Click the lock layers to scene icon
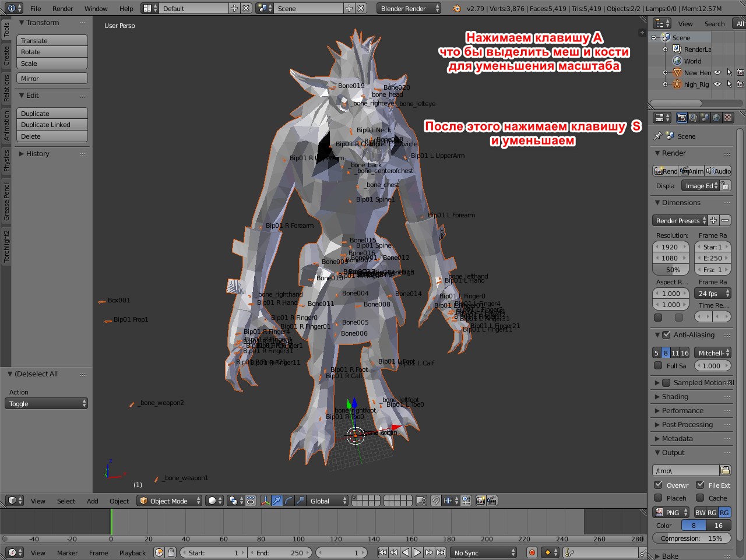The width and height of the screenshot is (746, 560). tap(421, 501)
